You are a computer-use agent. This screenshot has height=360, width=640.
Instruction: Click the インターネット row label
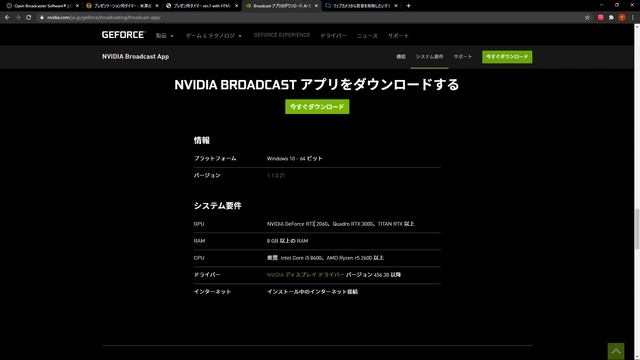[212, 292]
